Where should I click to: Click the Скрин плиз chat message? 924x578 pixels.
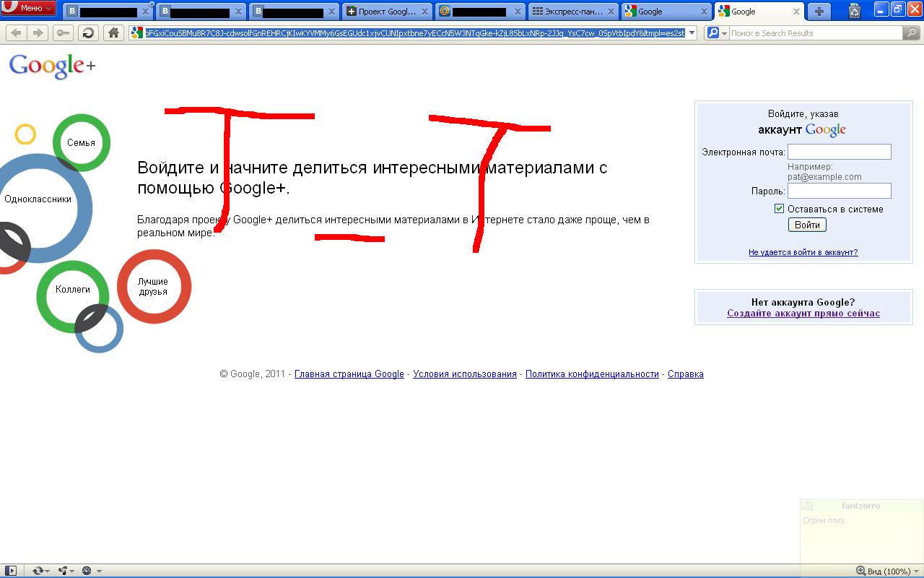(824, 520)
